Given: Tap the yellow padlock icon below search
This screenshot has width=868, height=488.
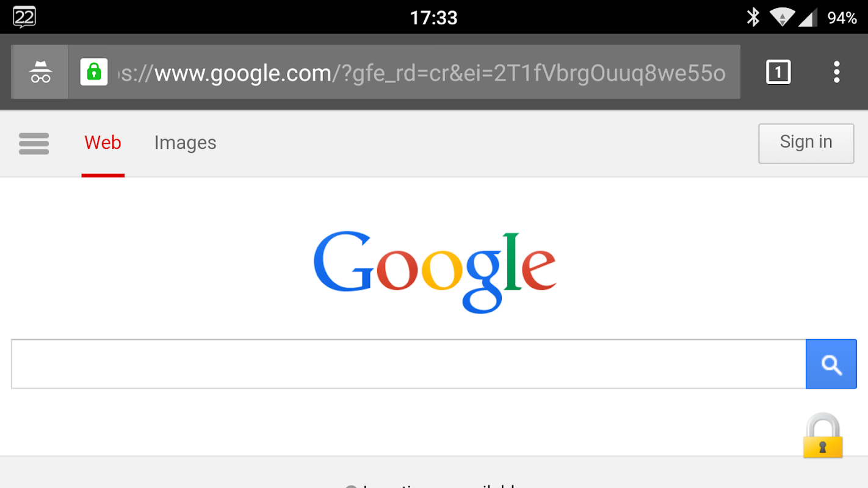Looking at the screenshot, I should click(x=823, y=436).
